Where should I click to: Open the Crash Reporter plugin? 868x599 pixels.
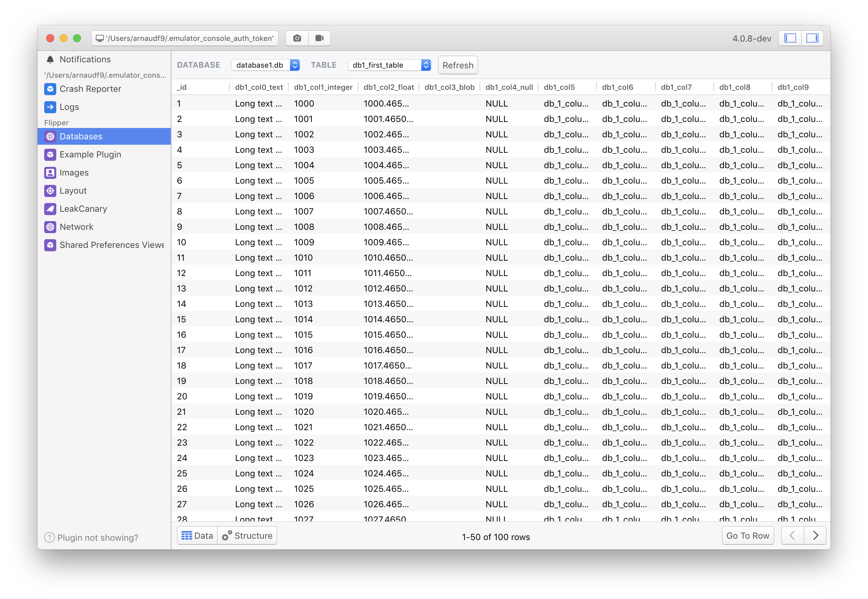[x=90, y=89]
